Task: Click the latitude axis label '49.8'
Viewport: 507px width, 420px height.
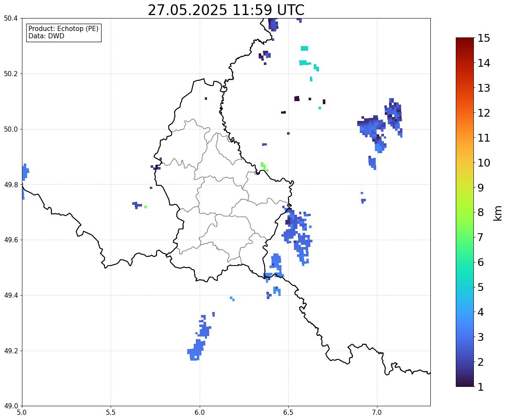Action: [x=11, y=185]
